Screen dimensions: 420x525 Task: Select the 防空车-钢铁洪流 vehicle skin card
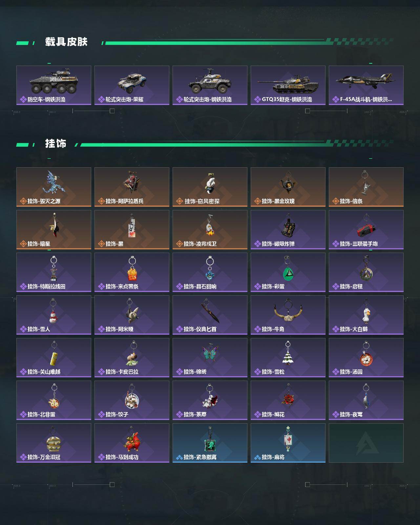tap(54, 85)
